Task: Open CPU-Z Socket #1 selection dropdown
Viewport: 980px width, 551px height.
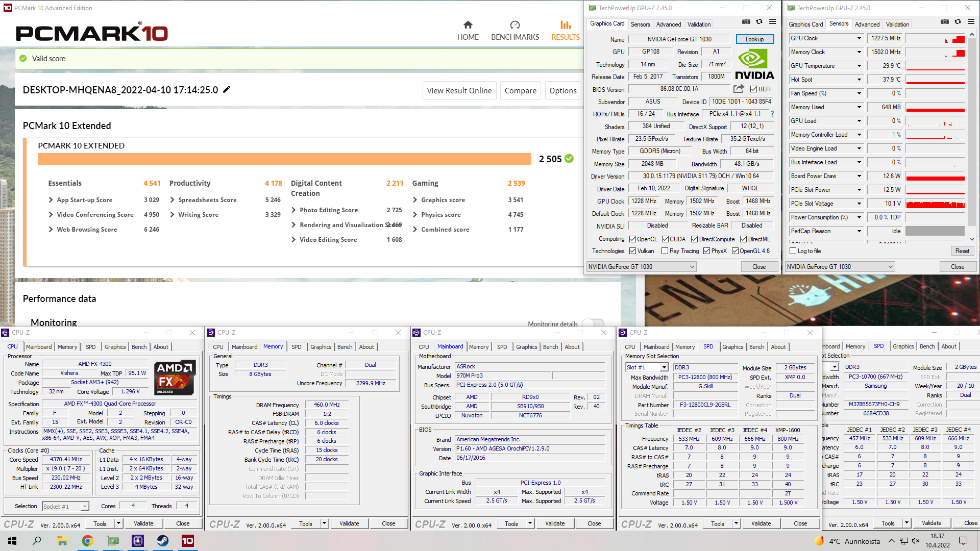Action: [65, 506]
